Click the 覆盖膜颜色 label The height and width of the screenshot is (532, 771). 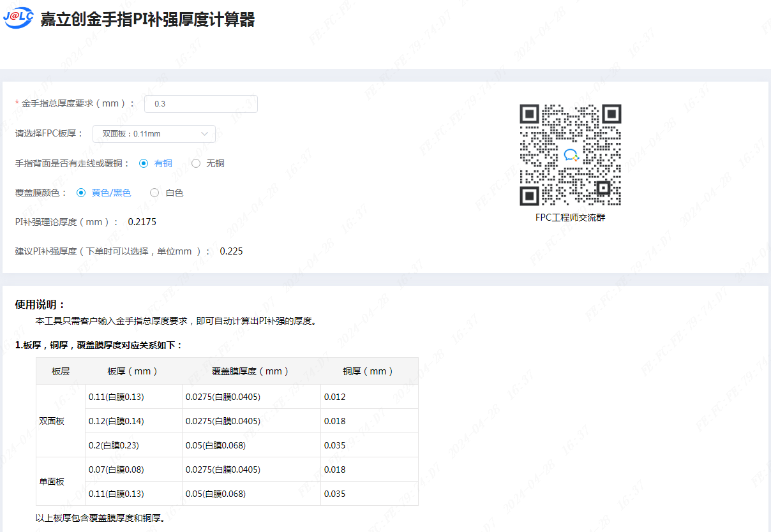(41, 193)
